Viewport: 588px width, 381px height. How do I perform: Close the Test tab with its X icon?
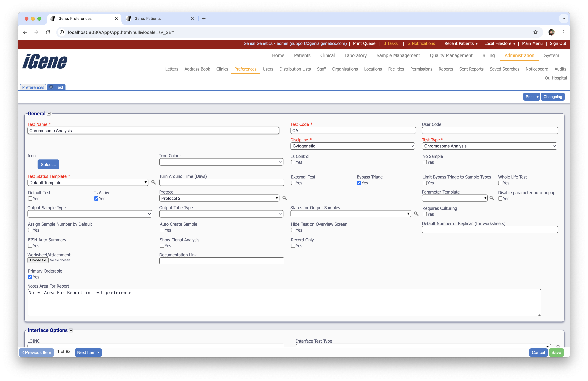pos(51,87)
